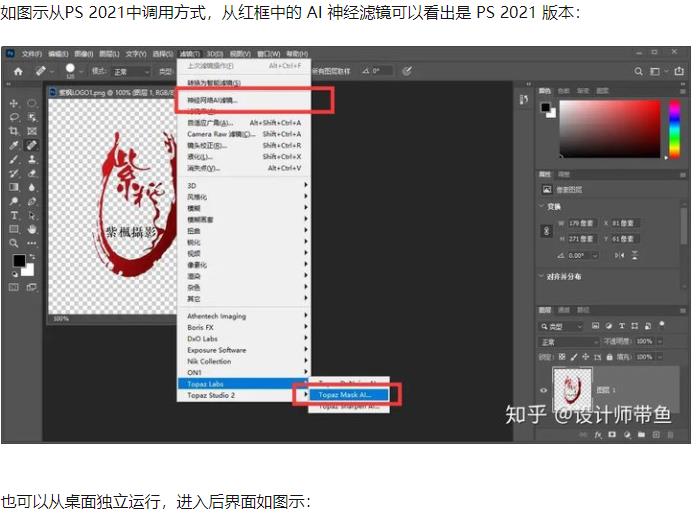
Task: Click the Home icon in options bar
Action: (18, 71)
